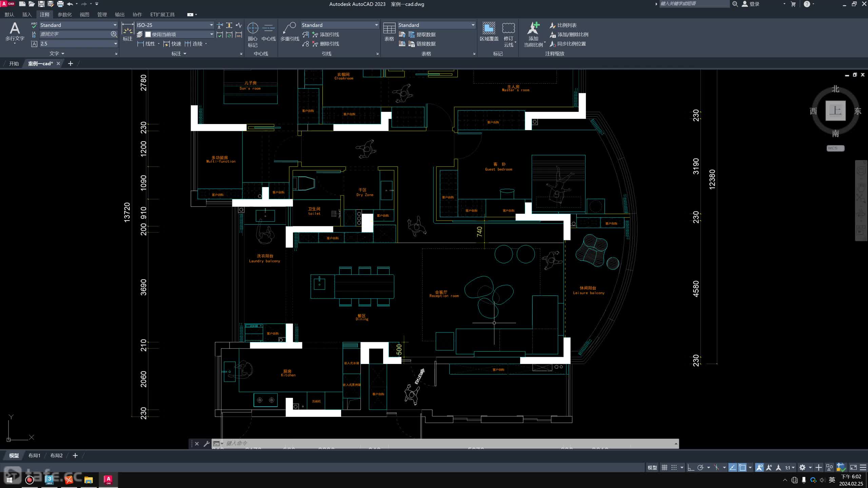Toggle snap mode dots in status bar
This screenshot has width=868, height=488.
(674, 468)
